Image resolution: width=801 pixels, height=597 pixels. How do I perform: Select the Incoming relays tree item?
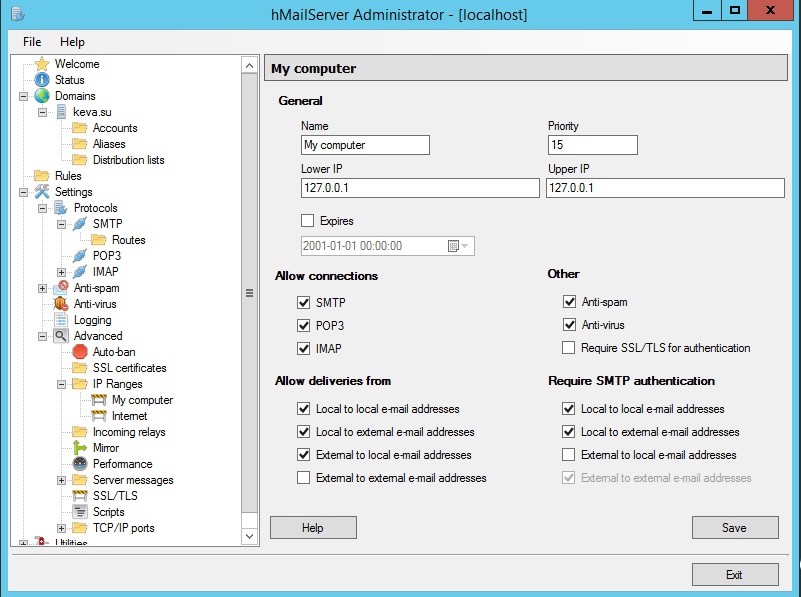[x=129, y=432]
